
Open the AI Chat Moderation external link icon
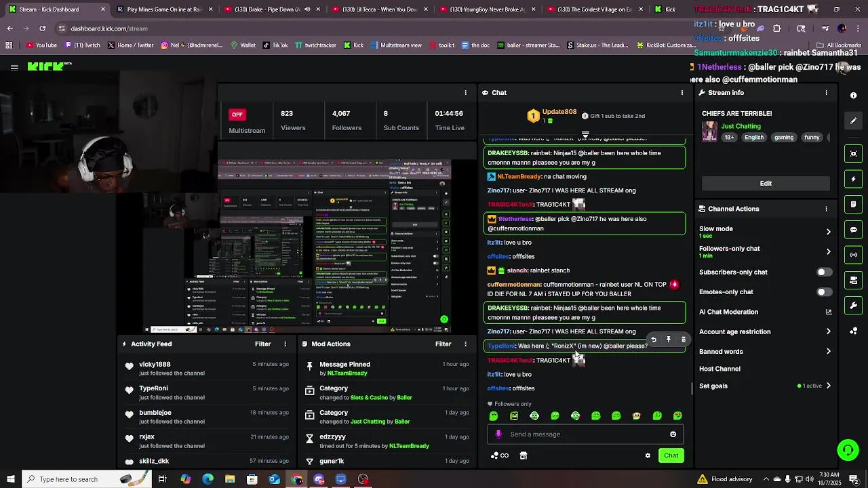tap(828, 312)
